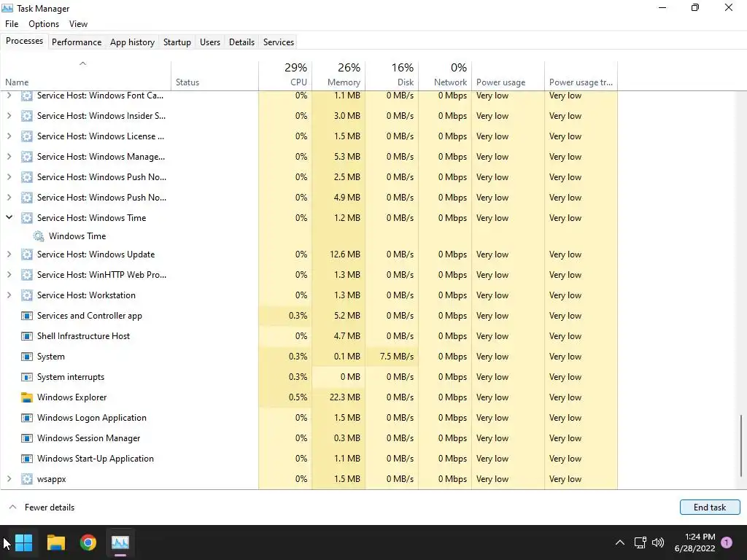747x560 pixels.
Task: Select the Windows Explorer process row
Action: (x=309, y=397)
